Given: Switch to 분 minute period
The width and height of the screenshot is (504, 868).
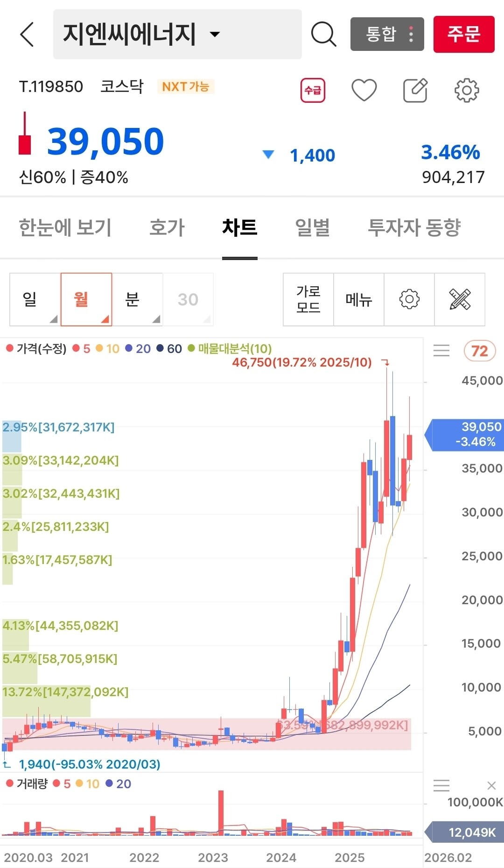Looking at the screenshot, I should (x=137, y=299).
